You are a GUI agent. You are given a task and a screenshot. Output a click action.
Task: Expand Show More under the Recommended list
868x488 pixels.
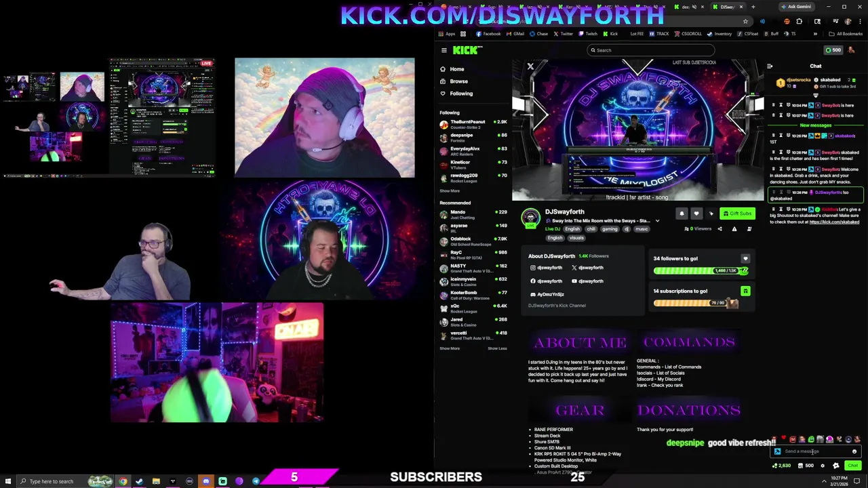click(x=450, y=348)
